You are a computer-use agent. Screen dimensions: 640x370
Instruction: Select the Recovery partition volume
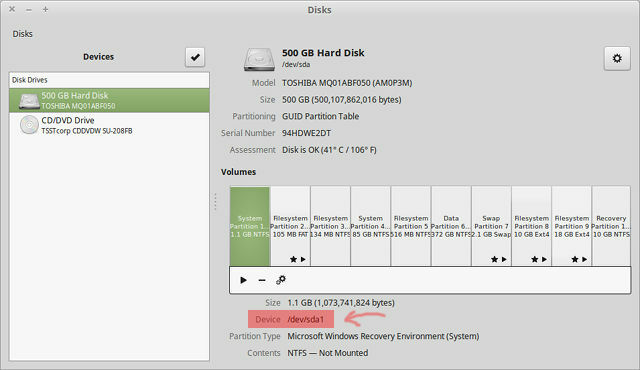coord(611,226)
